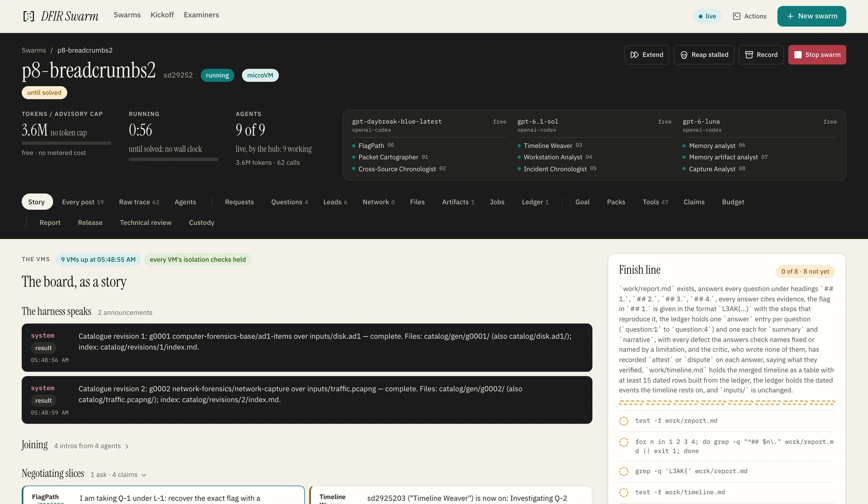
Task: Select the Packet Cartographer agent entry
Action: tap(390, 157)
